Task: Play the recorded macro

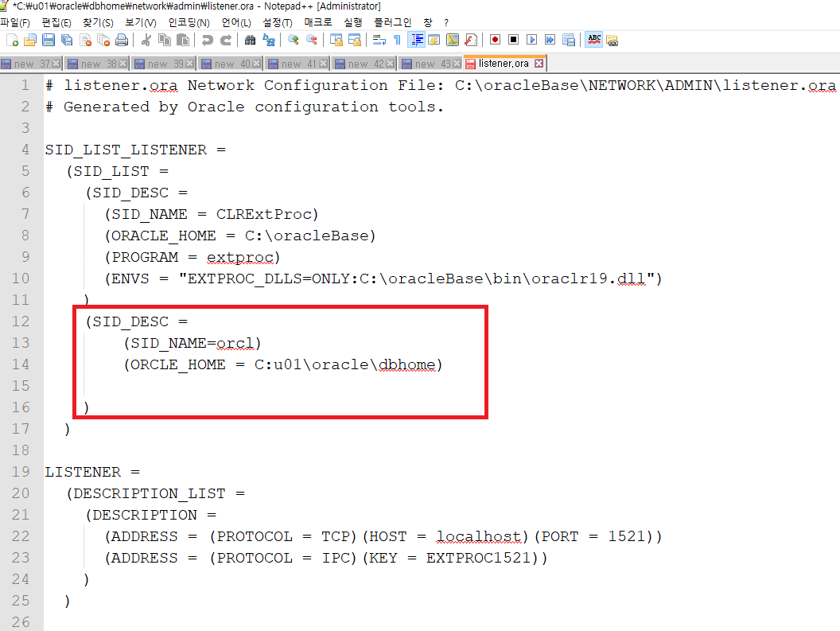Action: 531,39
